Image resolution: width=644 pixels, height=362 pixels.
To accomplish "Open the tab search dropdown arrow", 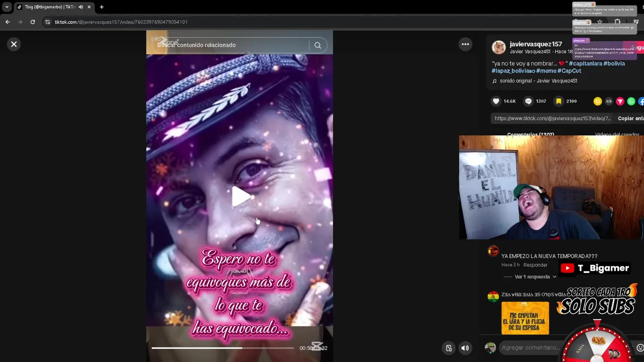I will coord(7,7).
